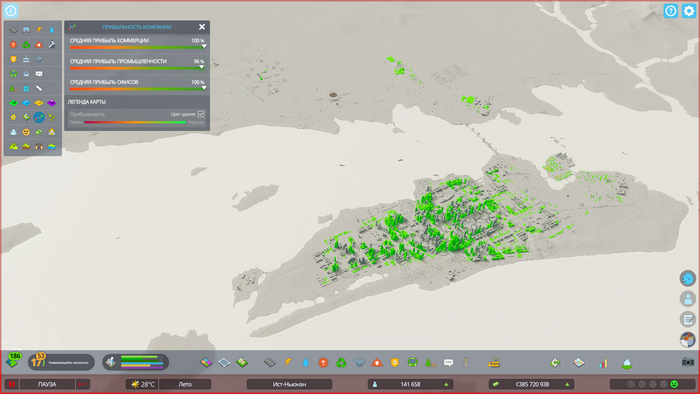
Task: Expand the money 385 720 938 panel
Action: click(x=531, y=384)
